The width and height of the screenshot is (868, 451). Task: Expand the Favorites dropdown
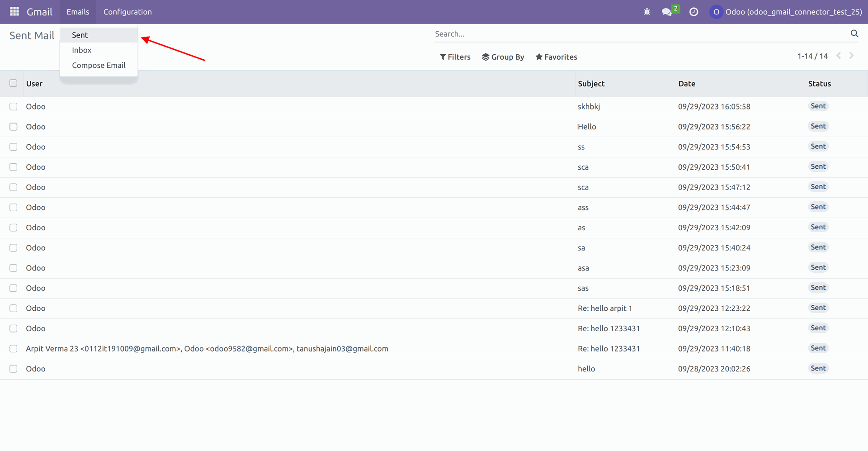pos(556,57)
